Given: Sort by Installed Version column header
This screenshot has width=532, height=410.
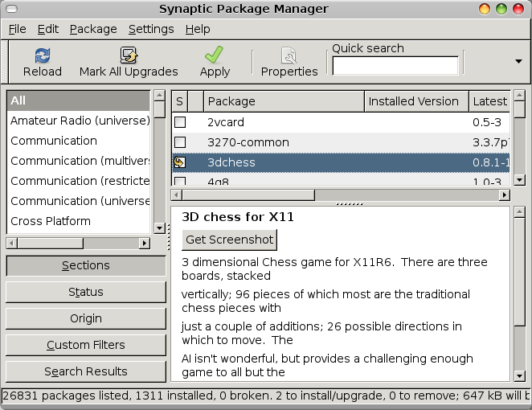Looking at the screenshot, I should coord(416,101).
